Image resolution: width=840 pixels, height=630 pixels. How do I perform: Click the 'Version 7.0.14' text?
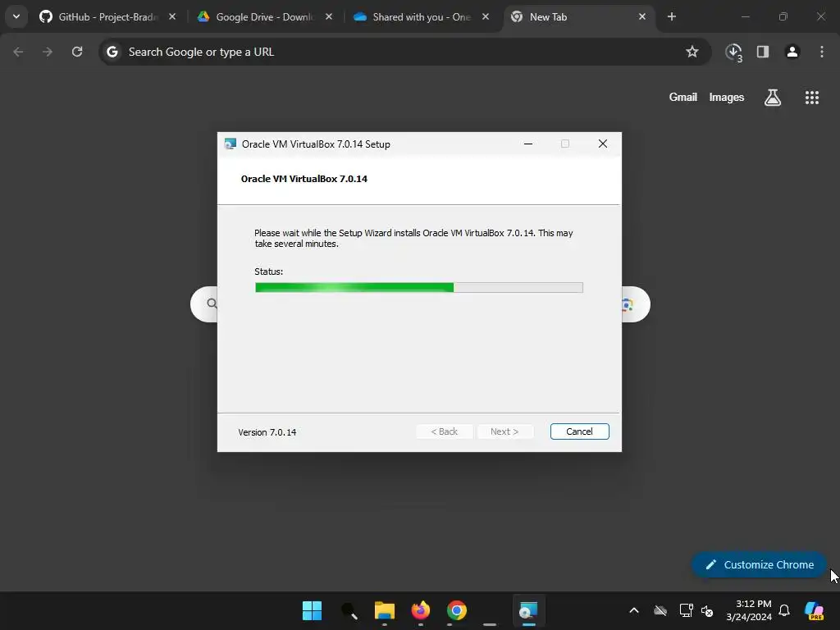[267, 432]
